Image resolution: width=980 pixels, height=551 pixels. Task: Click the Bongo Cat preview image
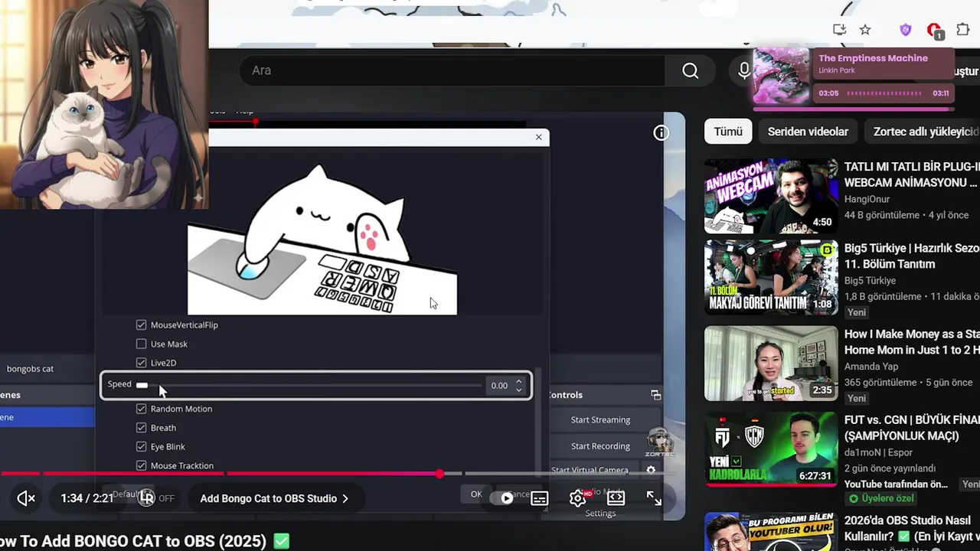point(322,237)
